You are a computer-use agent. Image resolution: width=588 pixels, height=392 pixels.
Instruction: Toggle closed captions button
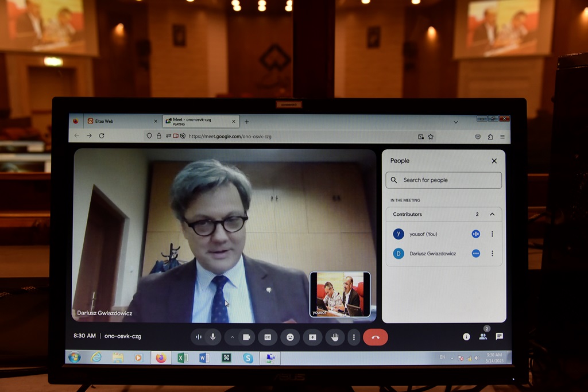(268, 337)
